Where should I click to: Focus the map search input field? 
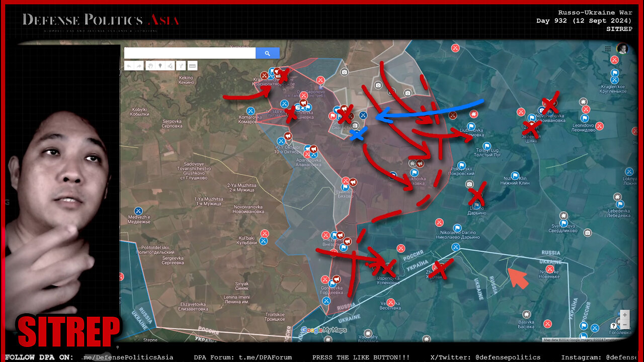190,53
